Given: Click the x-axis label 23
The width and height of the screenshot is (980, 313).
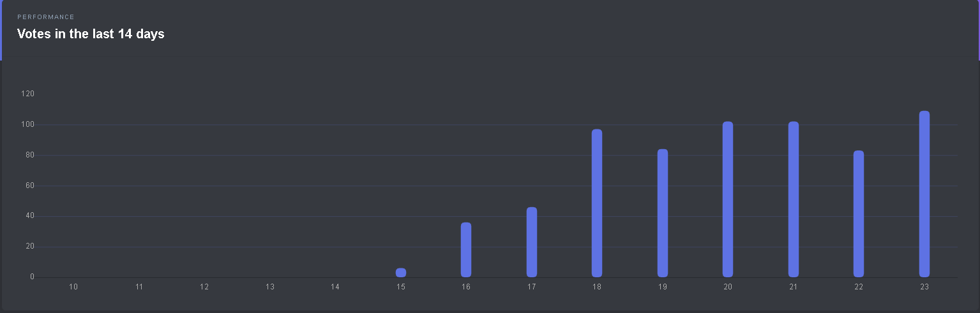Looking at the screenshot, I should coord(924,288).
